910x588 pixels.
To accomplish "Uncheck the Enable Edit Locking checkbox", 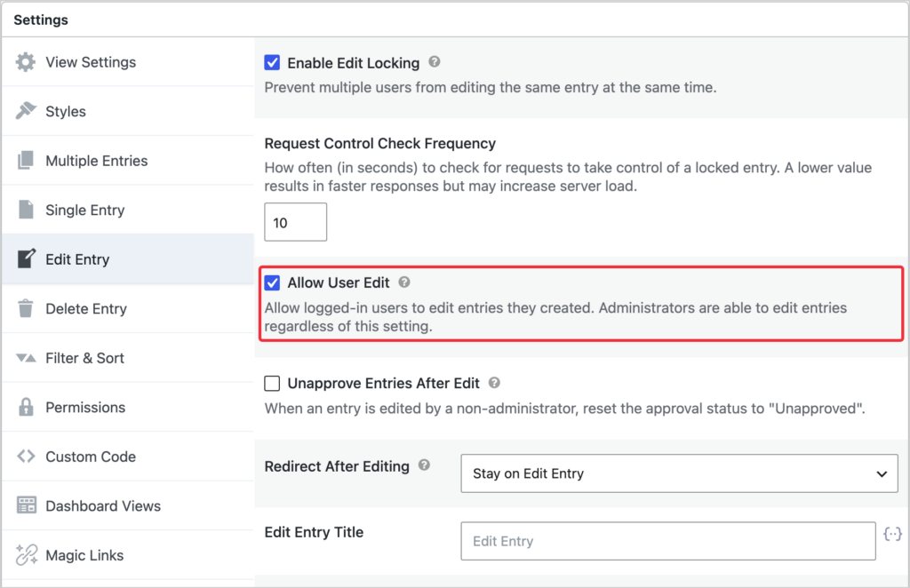I will [x=272, y=63].
